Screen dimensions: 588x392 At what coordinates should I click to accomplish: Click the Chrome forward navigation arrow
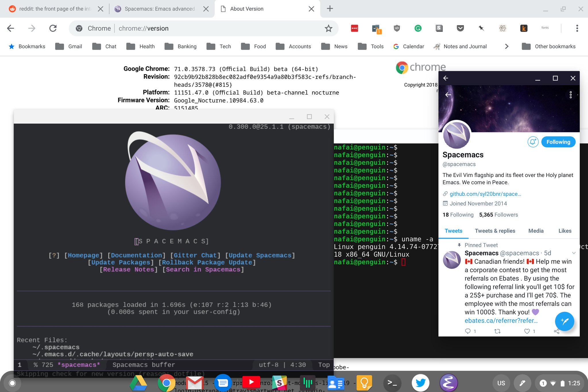pos(32,28)
